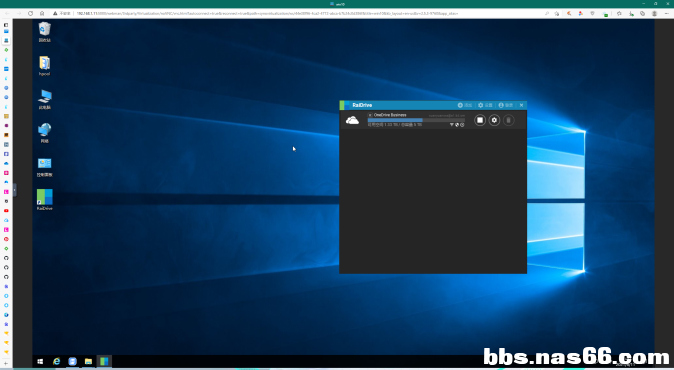Viewport: 674px width, 370px height.
Task: Open the hpool folder on desktop
Action: pos(45,66)
